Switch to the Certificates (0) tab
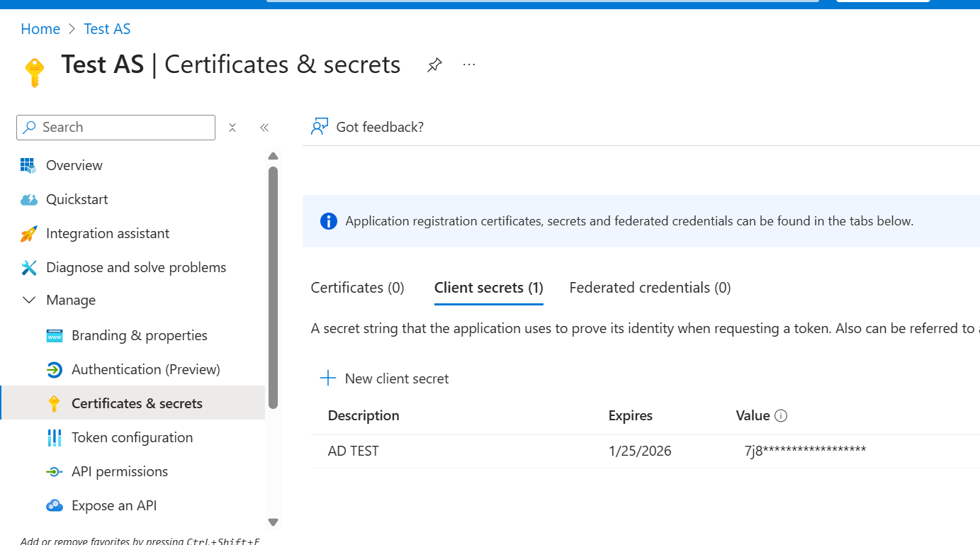This screenshot has width=980, height=545. pos(357,288)
